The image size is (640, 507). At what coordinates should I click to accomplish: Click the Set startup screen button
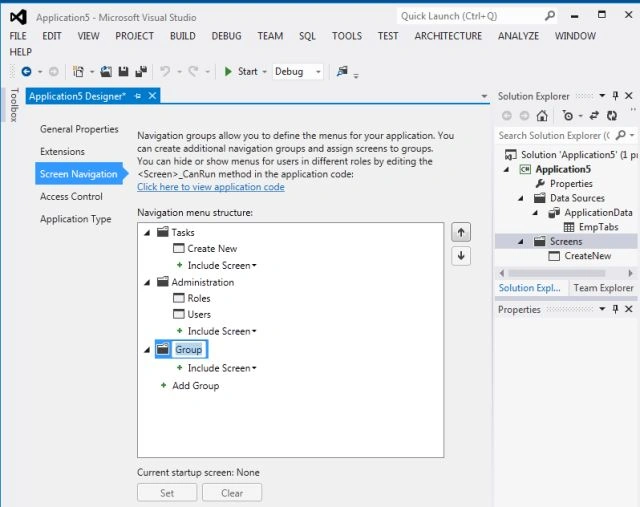pyautogui.click(x=167, y=493)
